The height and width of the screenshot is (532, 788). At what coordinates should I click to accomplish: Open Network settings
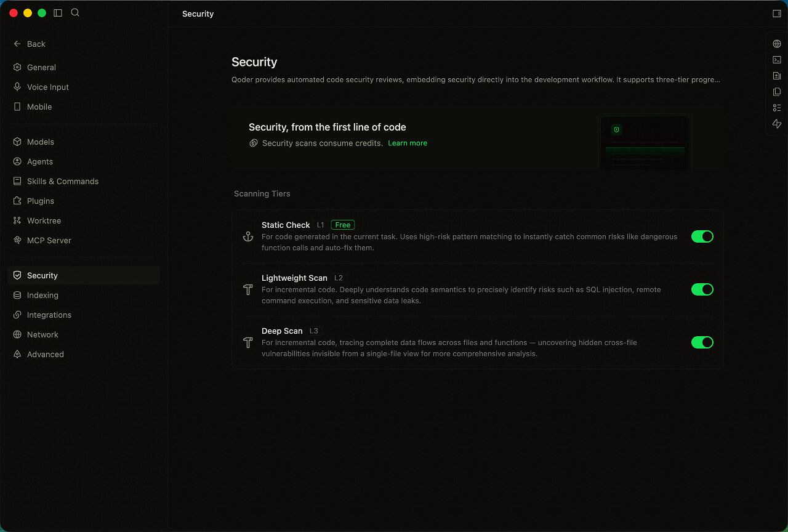click(84, 334)
